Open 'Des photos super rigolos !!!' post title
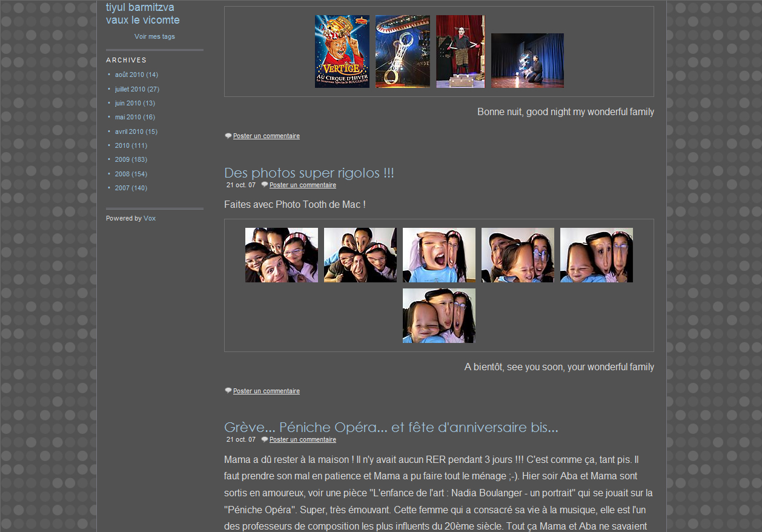The height and width of the screenshot is (532, 762). click(x=309, y=173)
